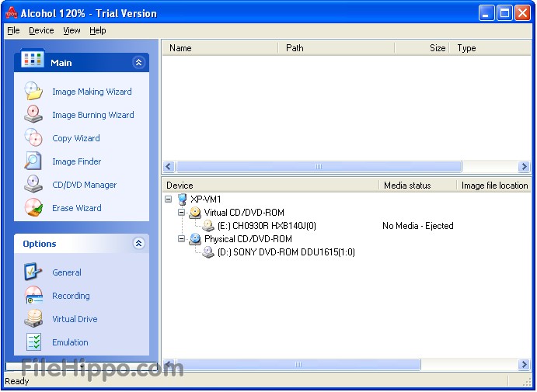
Task: Select Physical CD/DVD-ROM tree entry
Action: tap(248, 239)
